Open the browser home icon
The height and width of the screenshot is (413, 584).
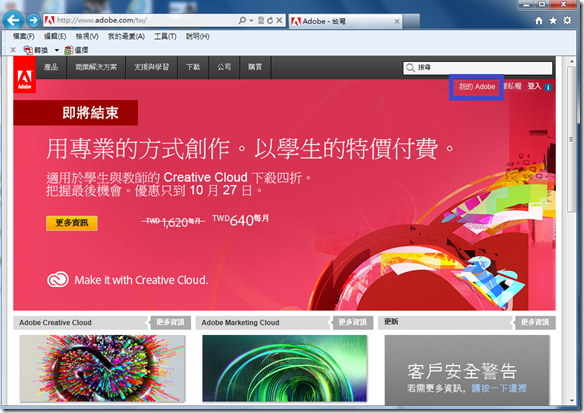(539, 20)
